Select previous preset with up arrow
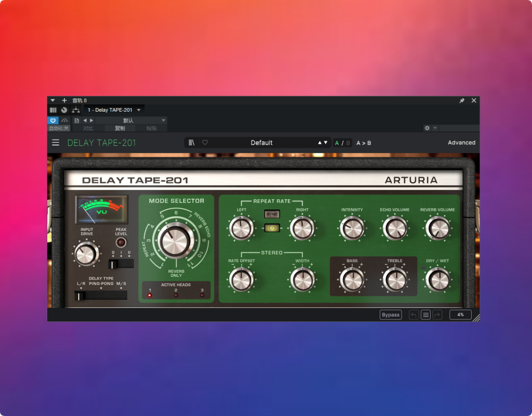 click(x=320, y=143)
